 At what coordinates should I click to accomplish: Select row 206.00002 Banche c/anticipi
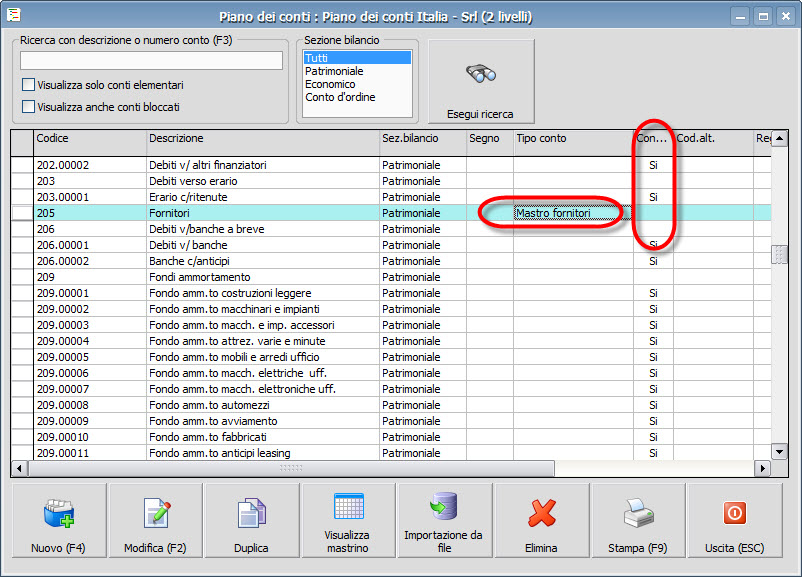(391, 261)
